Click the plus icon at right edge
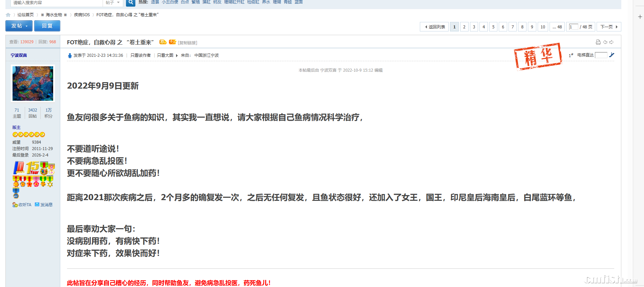This screenshot has width=644, height=287. coord(640,17)
